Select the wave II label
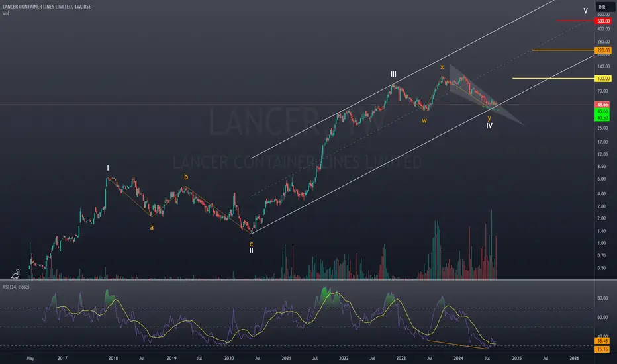Viewport: 617px width, 364px height. 251,250
